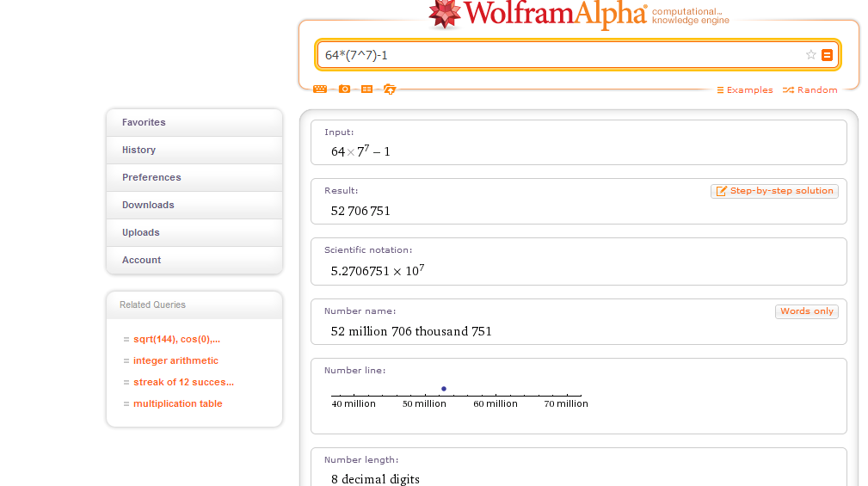Click the 8 decimal digits text

[x=375, y=479]
